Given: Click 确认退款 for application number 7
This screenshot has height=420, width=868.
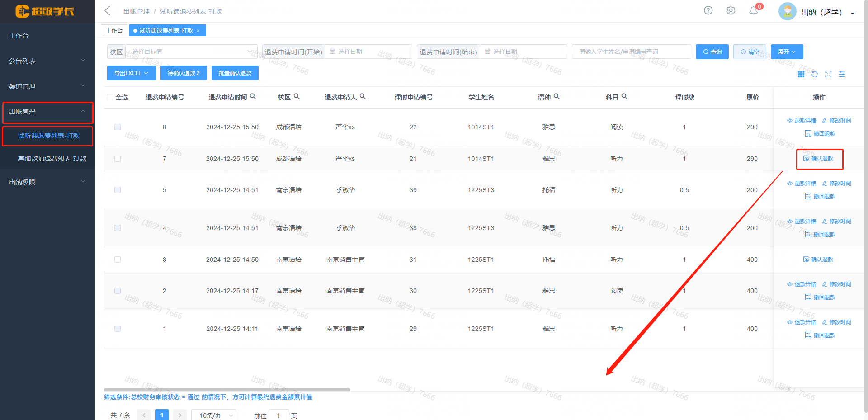Looking at the screenshot, I should point(819,159).
